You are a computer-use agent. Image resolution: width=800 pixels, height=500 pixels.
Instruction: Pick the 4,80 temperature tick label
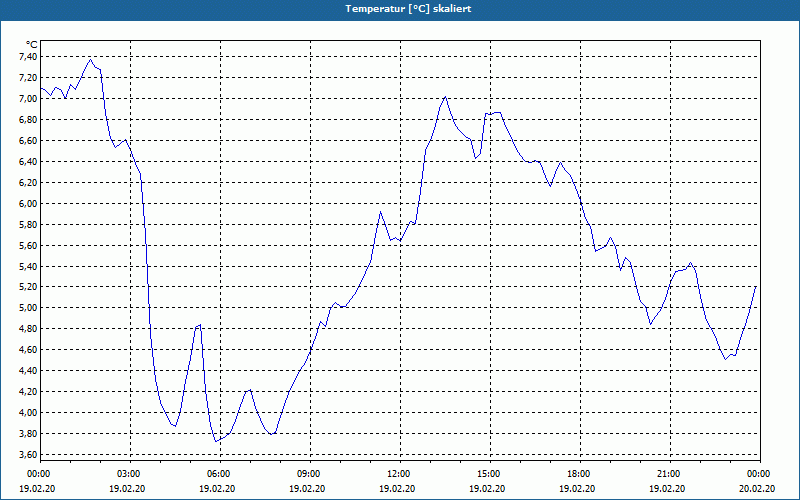[x=29, y=329]
